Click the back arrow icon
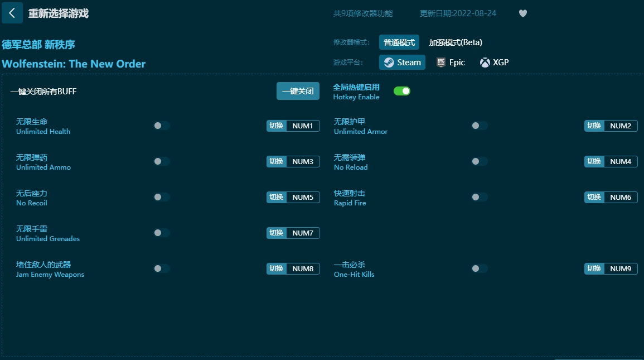The image size is (644, 360). (x=12, y=13)
